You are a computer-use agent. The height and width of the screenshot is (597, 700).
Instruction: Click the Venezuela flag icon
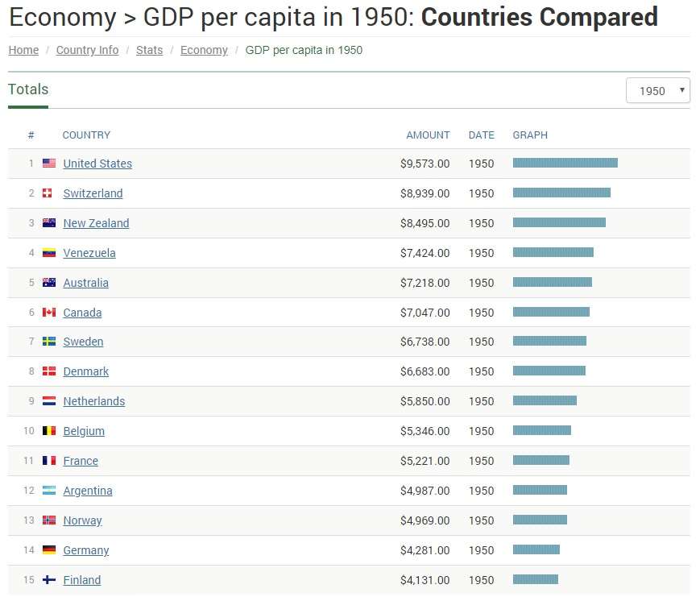point(49,253)
